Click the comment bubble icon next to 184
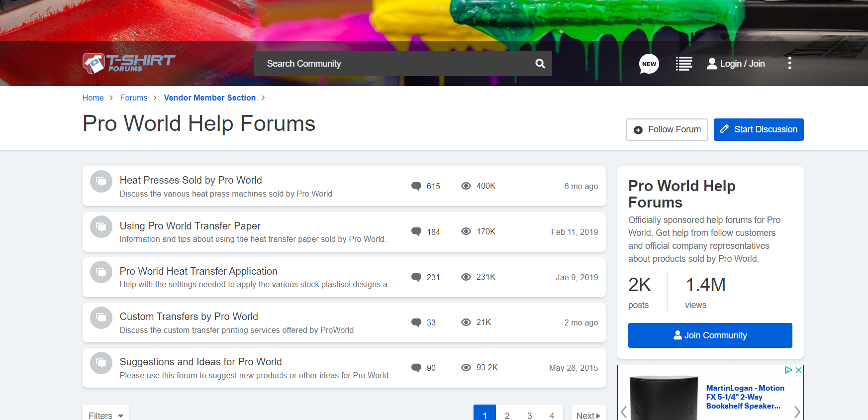This screenshot has width=868, height=420. click(416, 232)
